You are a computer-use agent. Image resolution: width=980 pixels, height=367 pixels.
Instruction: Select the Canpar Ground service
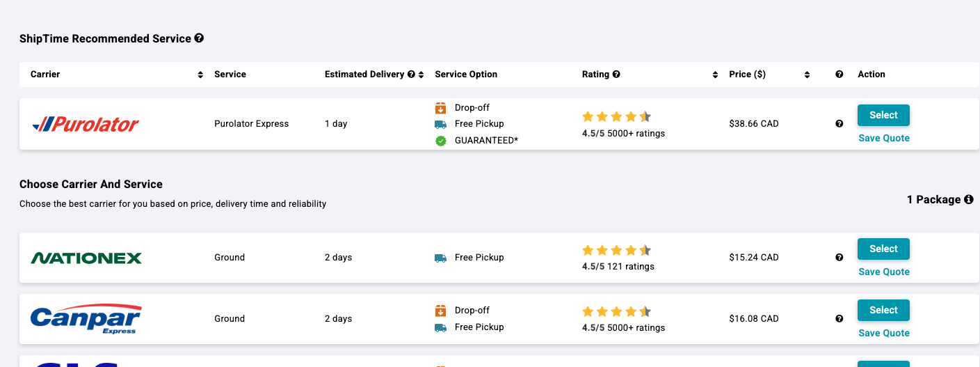[x=883, y=310]
